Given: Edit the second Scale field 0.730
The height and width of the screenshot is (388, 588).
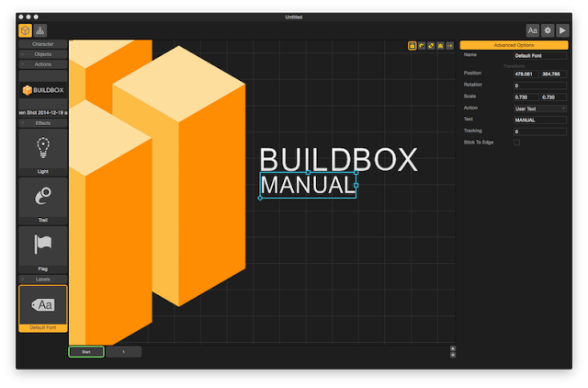Looking at the screenshot, I should [x=553, y=97].
